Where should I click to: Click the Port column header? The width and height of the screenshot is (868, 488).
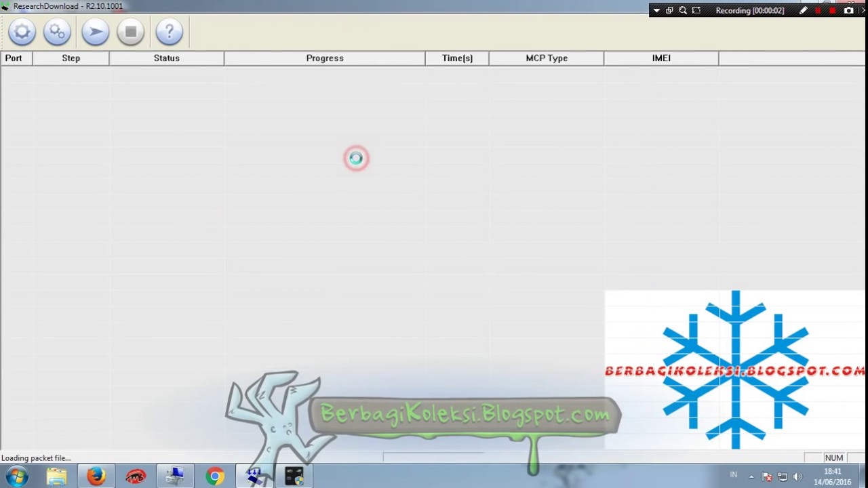pos(16,58)
